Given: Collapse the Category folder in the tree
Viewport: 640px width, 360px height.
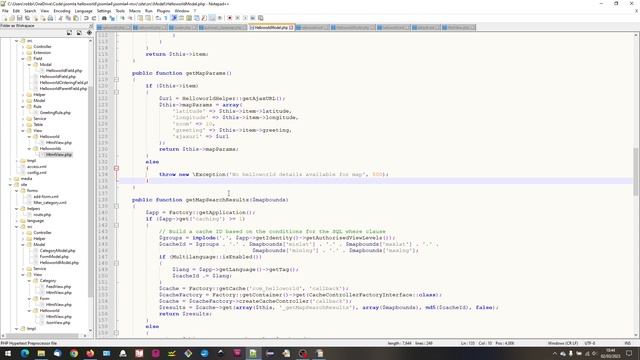Looking at the screenshot, I should pyautogui.click(x=29, y=280).
